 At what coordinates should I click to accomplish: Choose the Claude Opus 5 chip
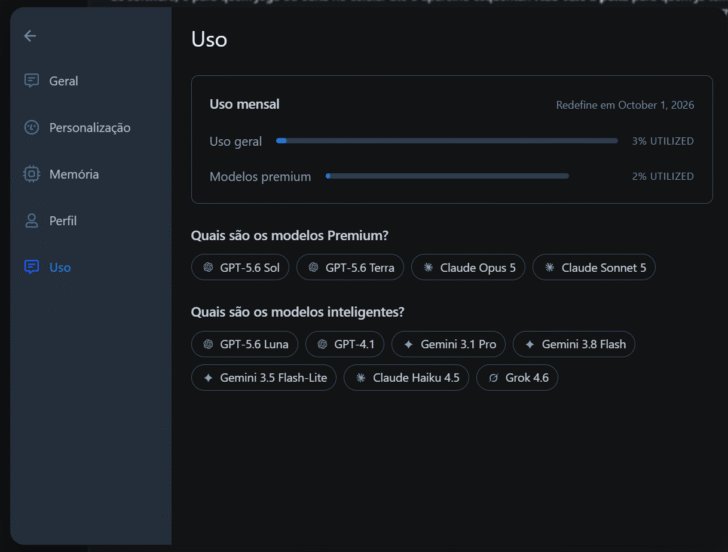pos(468,267)
